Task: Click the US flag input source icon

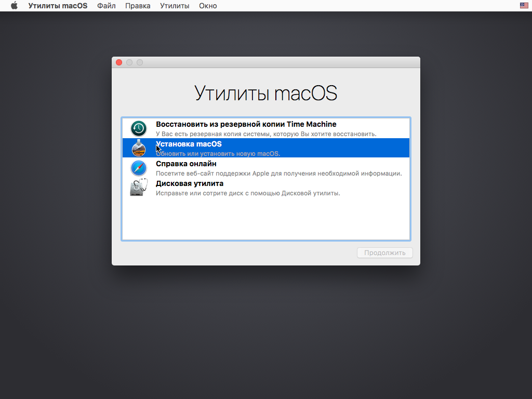Action: (x=524, y=6)
